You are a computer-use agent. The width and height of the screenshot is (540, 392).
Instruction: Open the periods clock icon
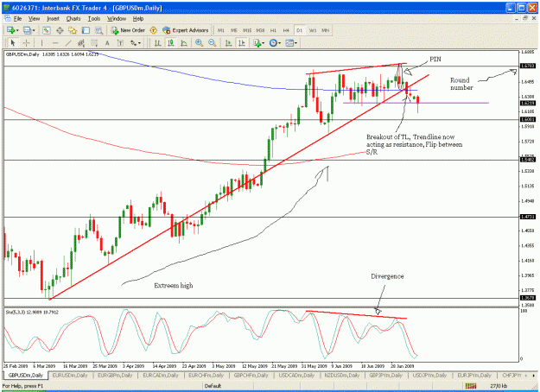click(273, 43)
